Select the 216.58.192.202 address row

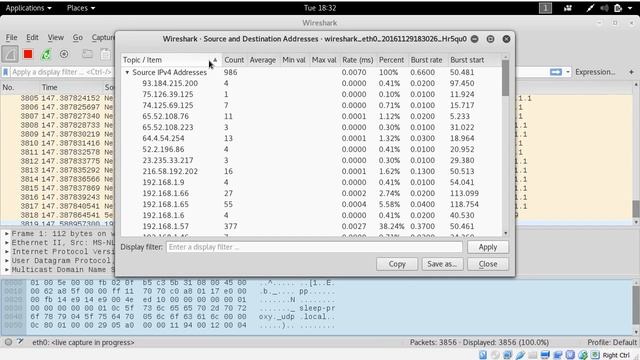(311, 171)
